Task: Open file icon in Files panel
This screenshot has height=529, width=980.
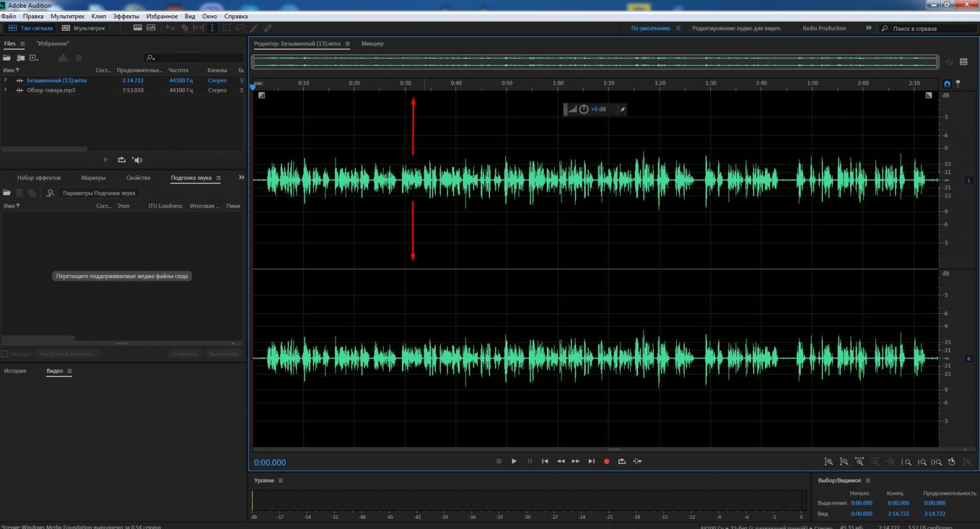Action: [7, 58]
